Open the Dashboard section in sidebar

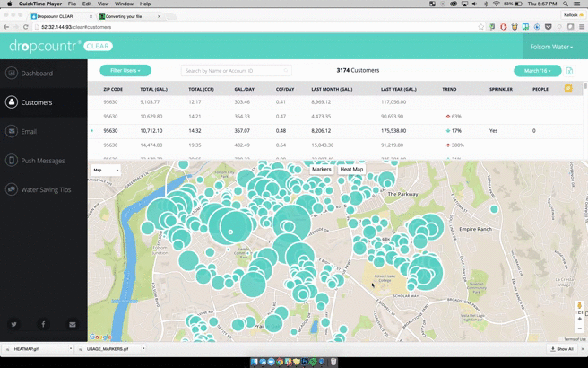36,74
